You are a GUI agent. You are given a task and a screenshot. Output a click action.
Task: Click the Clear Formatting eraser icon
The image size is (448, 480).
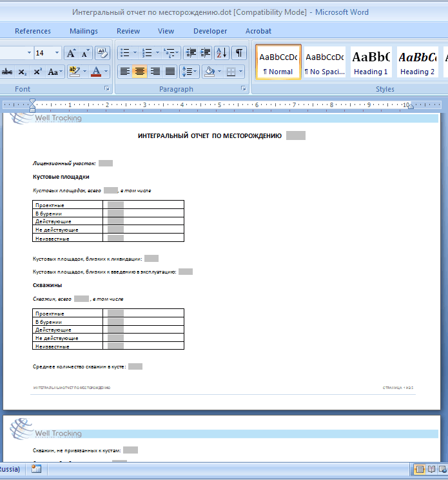coord(102,53)
